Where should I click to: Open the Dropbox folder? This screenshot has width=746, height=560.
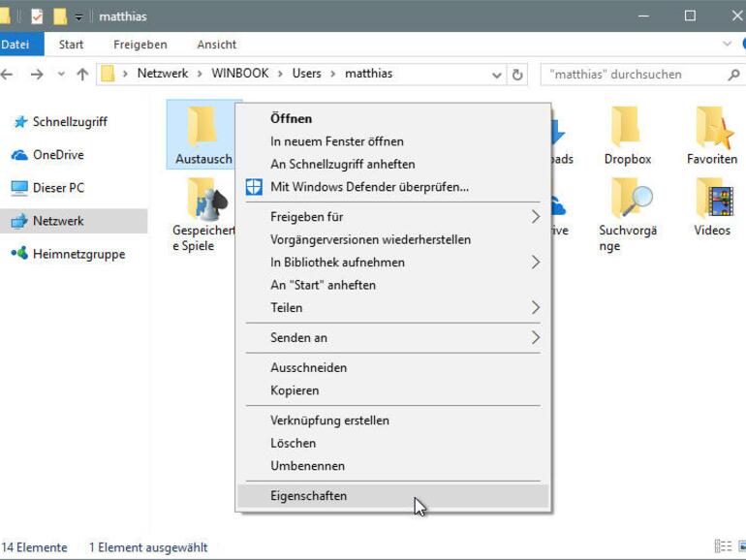(628, 135)
